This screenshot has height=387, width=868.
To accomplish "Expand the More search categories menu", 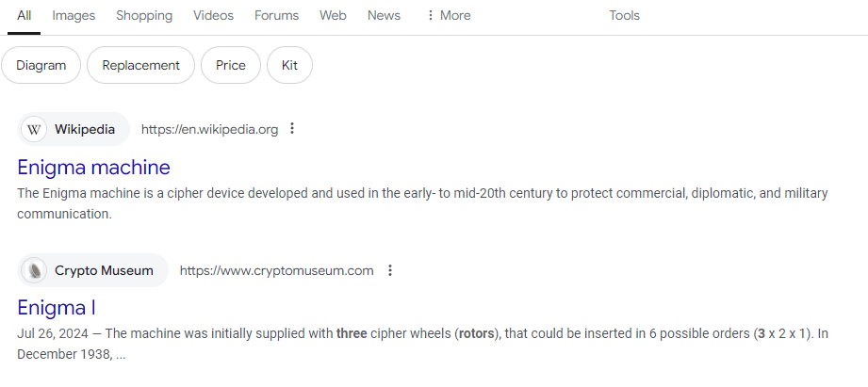I will (449, 15).
